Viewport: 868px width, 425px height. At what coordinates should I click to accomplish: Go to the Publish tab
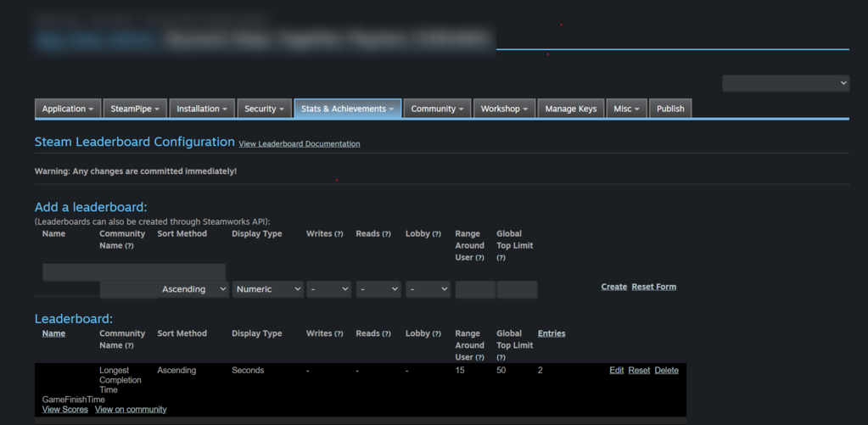coord(670,109)
